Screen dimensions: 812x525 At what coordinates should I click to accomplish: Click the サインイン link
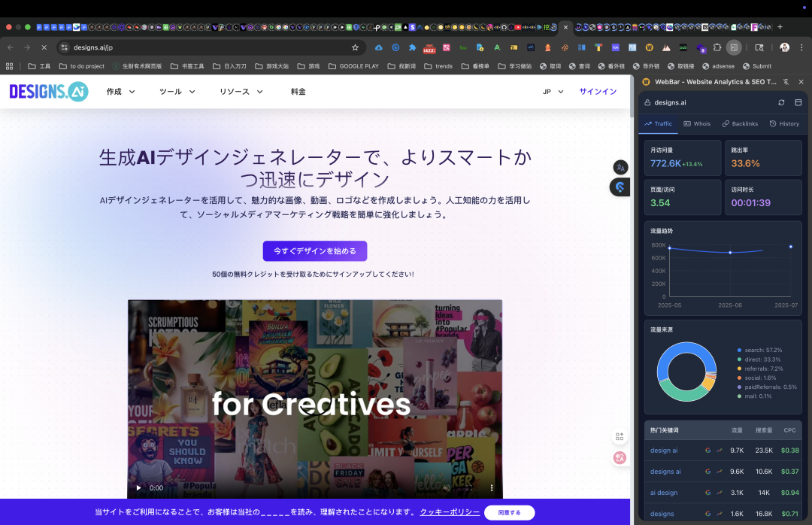[x=598, y=92]
